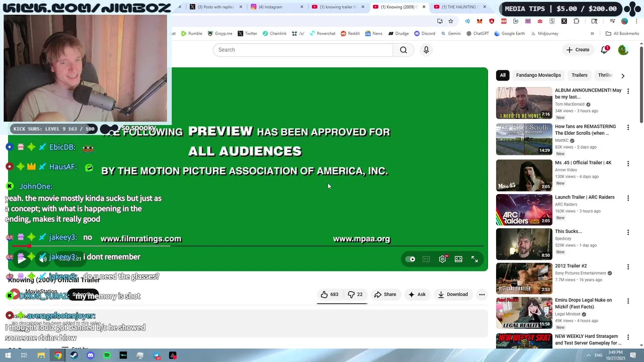Bookmark this page with star icon
The width and height of the screenshot is (644, 362).
click(x=451, y=21)
